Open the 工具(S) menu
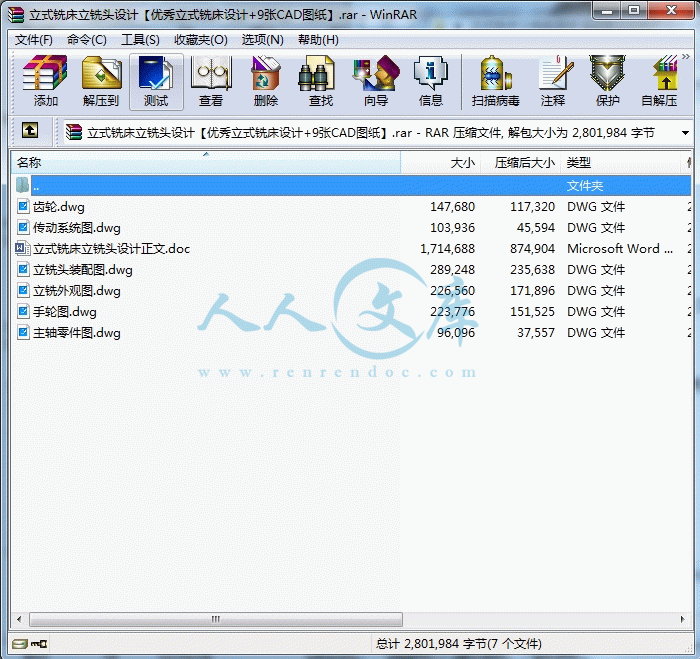Viewport: 700px width, 659px height. (x=140, y=40)
